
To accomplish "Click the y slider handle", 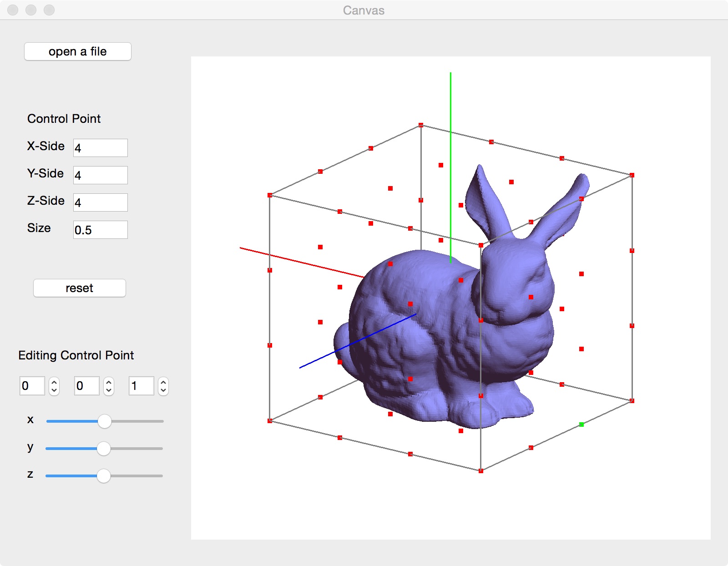I will click(x=104, y=449).
